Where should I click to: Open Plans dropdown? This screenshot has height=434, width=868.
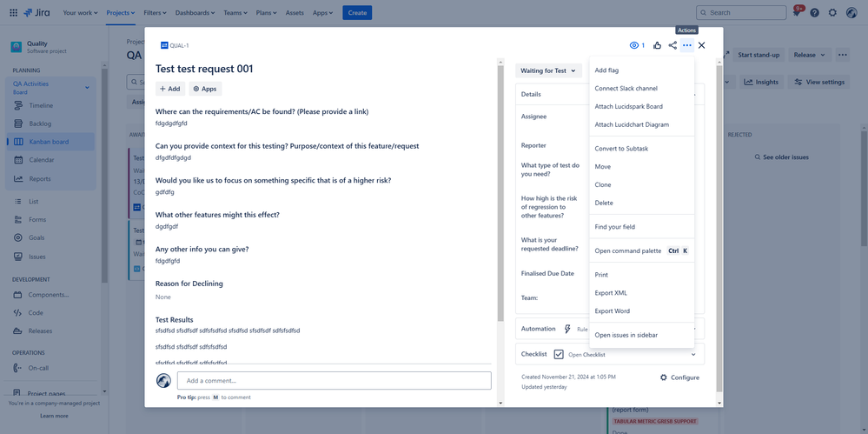click(x=267, y=12)
